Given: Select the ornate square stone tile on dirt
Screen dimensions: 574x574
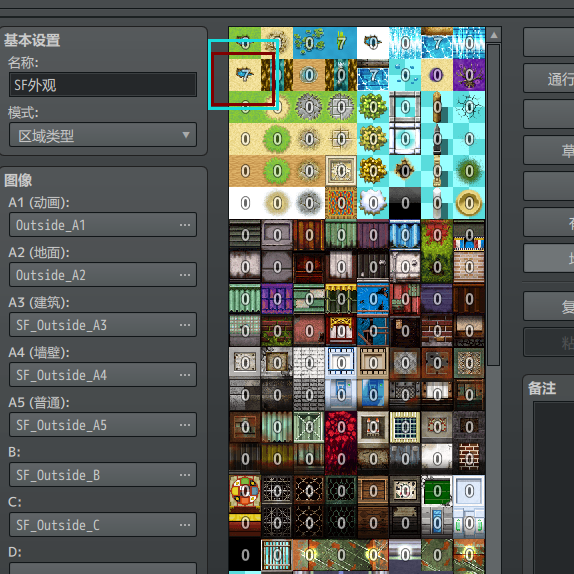Looking at the screenshot, I should tap(341, 171).
